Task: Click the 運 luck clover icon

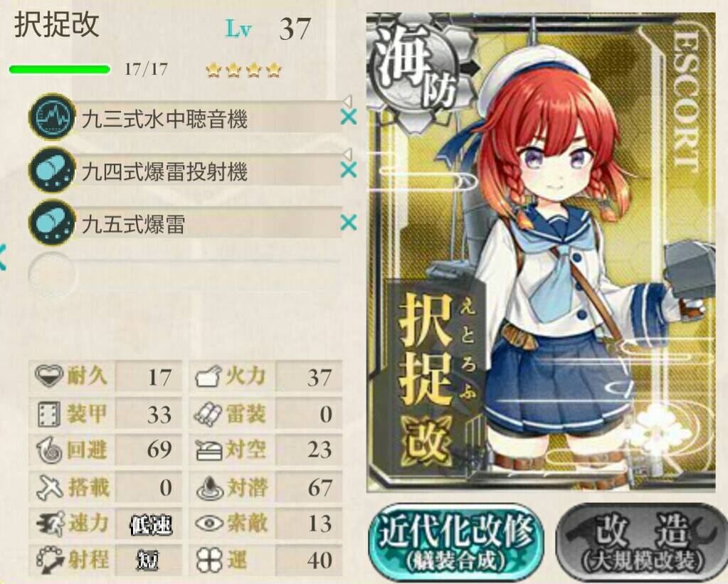Action: coord(209,561)
